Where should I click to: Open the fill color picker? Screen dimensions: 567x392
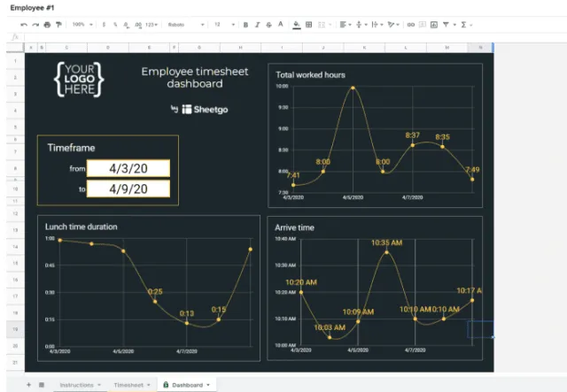click(297, 25)
